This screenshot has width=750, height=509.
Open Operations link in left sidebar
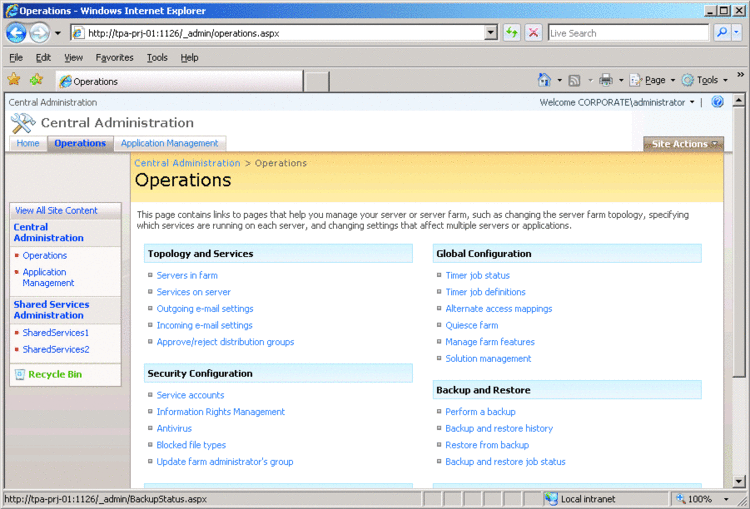(x=44, y=255)
